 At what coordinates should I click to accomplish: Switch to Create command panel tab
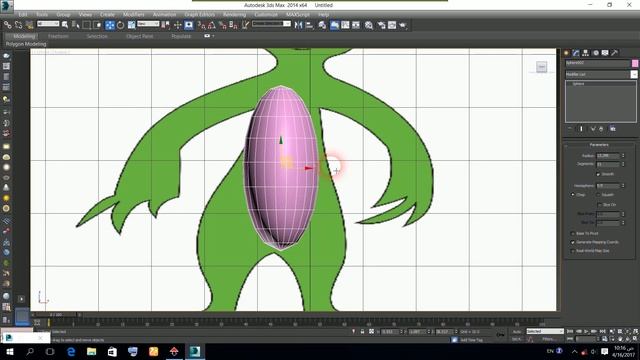[567, 53]
